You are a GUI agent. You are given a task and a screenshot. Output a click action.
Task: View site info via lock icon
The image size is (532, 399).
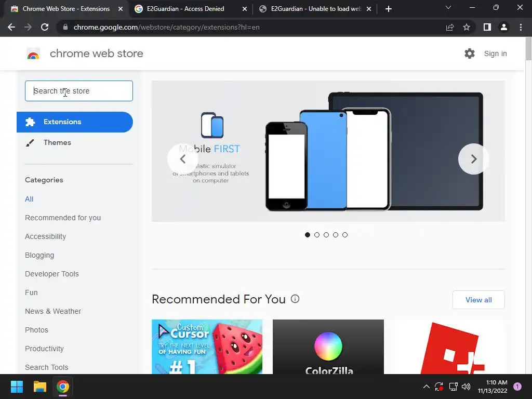pyautogui.click(x=65, y=27)
